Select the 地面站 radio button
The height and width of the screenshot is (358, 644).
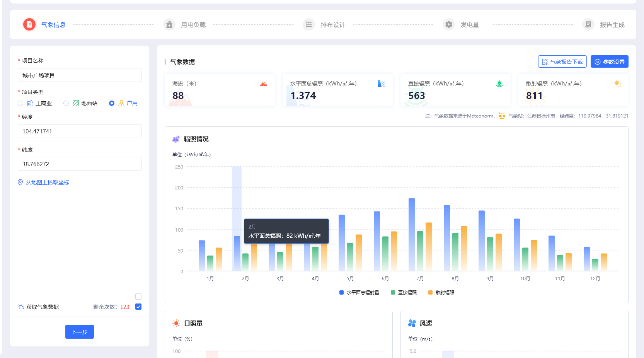[x=66, y=103]
